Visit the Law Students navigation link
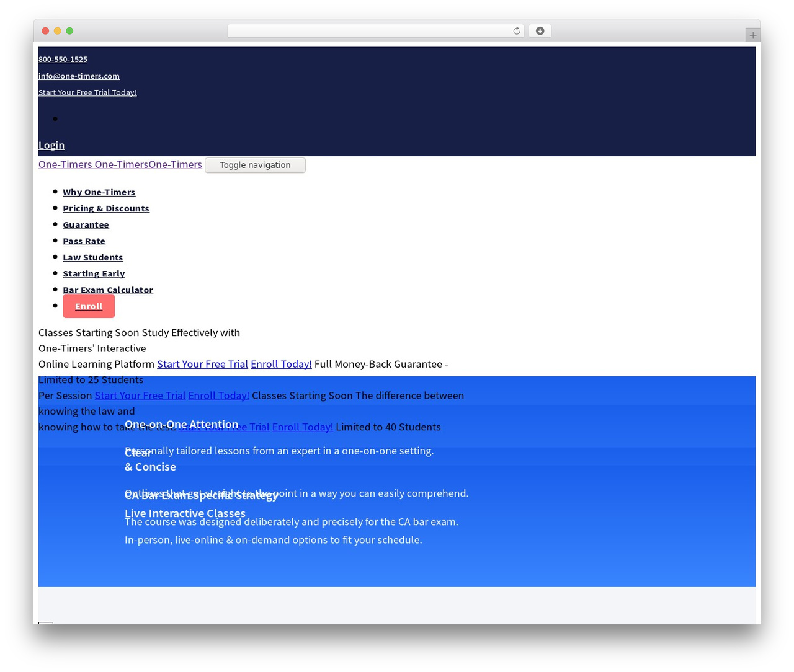Screen dimensions: 794x672 93,257
